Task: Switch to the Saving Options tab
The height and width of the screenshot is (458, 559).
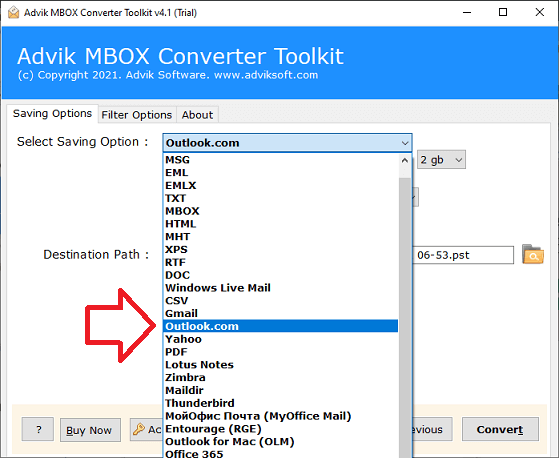Action: 52,114
